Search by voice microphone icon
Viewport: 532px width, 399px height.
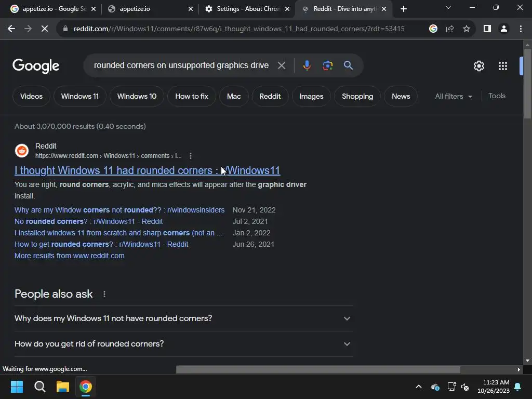coord(307,65)
